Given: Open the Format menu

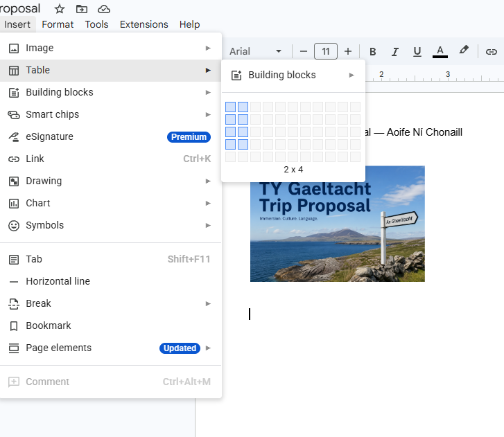Looking at the screenshot, I should 58,24.
